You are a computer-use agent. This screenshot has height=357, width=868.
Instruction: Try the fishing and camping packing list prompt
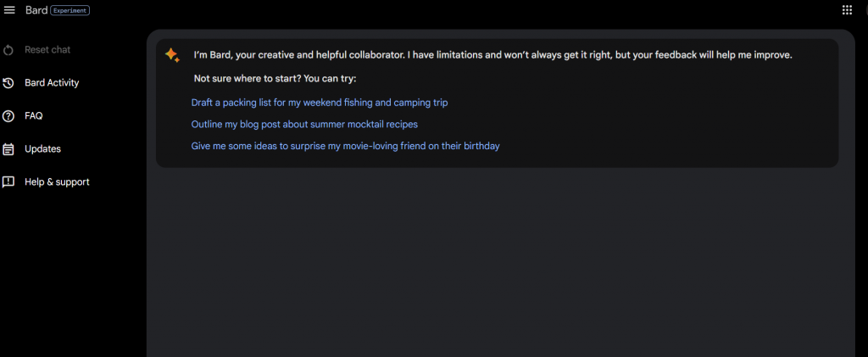point(320,103)
